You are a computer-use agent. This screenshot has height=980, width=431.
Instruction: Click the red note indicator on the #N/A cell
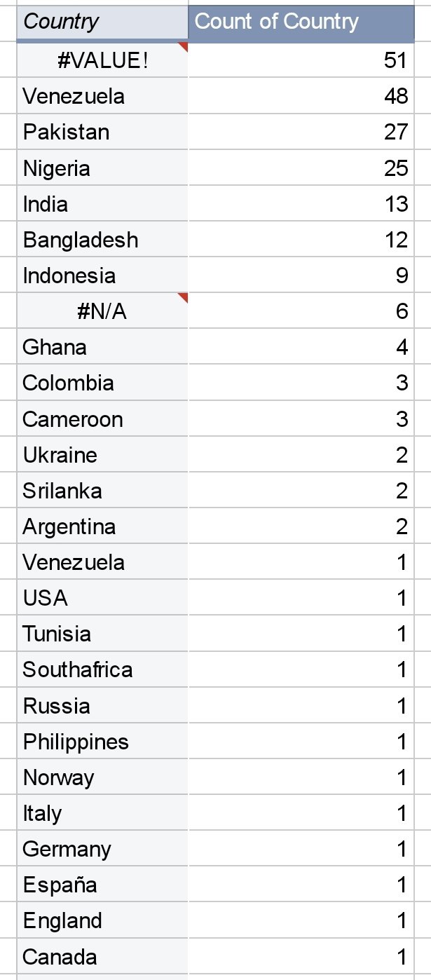tap(184, 297)
